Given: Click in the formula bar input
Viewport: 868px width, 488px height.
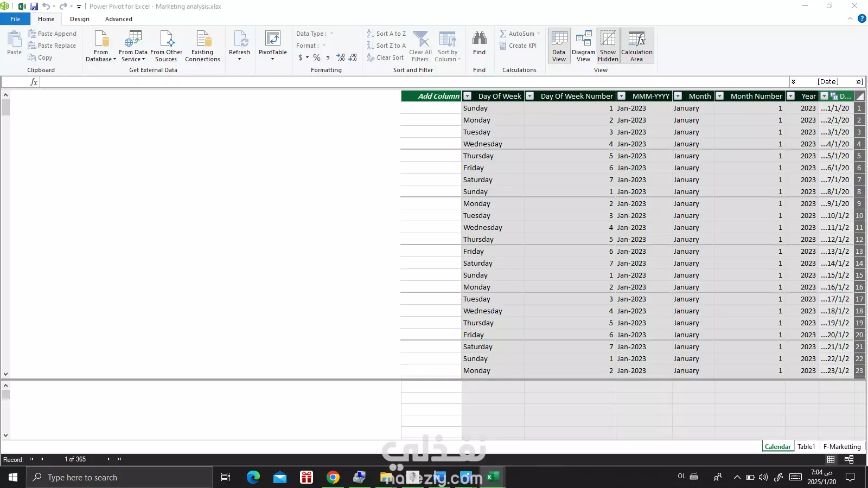Looking at the screenshot, I should 414,82.
